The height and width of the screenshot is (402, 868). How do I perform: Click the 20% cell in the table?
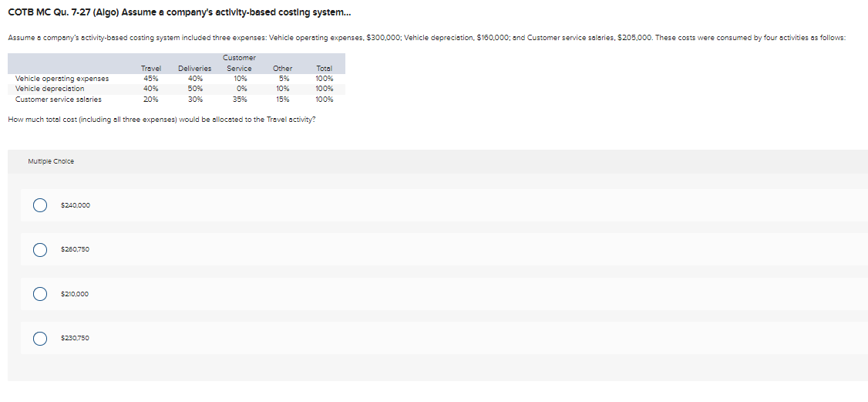tap(151, 99)
